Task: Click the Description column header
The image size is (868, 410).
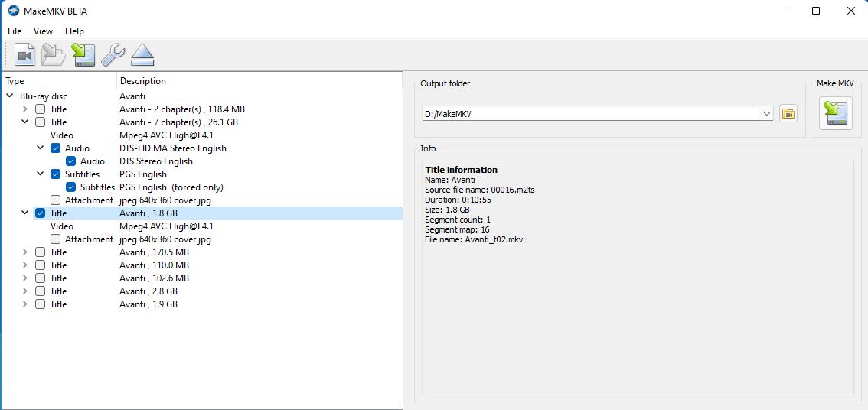Action: coord(259,81)
